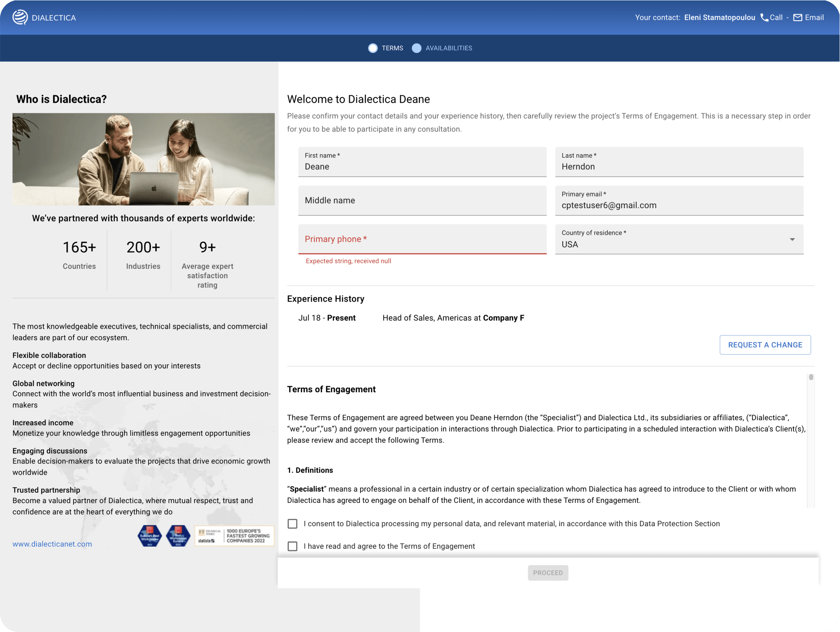The image size is (840, 632).
Task: Check the data processing consent checkbox
Action: pos(292,524)
